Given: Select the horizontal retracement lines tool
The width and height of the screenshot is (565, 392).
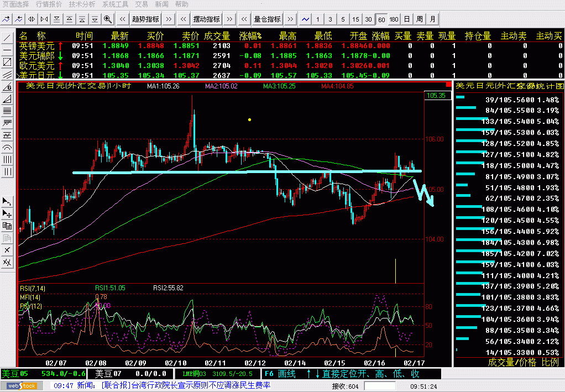Looking at the screenshot, I should coord(7,111).
